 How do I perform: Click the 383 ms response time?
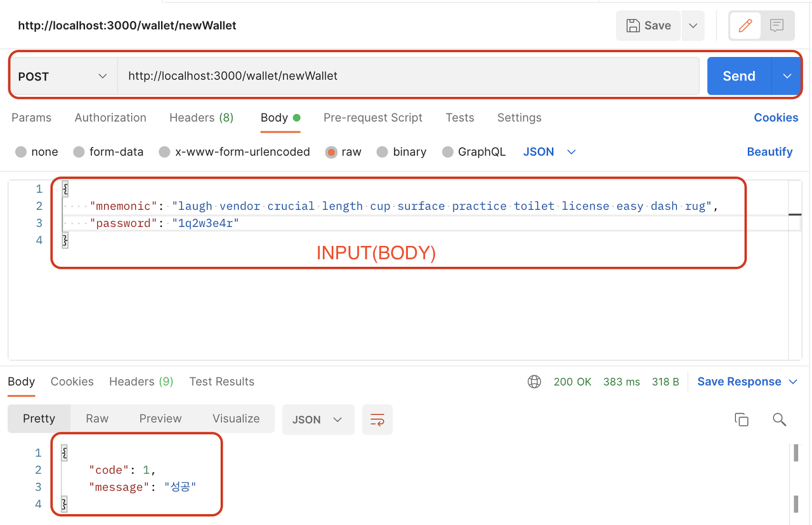[x=622, y=382]
